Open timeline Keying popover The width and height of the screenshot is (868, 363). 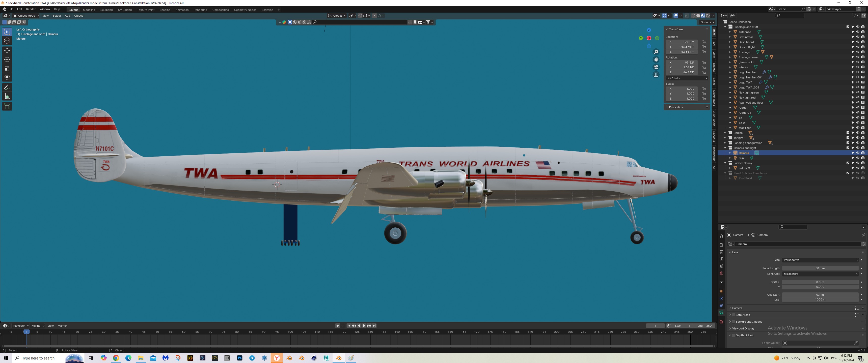(x=37, y=326)
